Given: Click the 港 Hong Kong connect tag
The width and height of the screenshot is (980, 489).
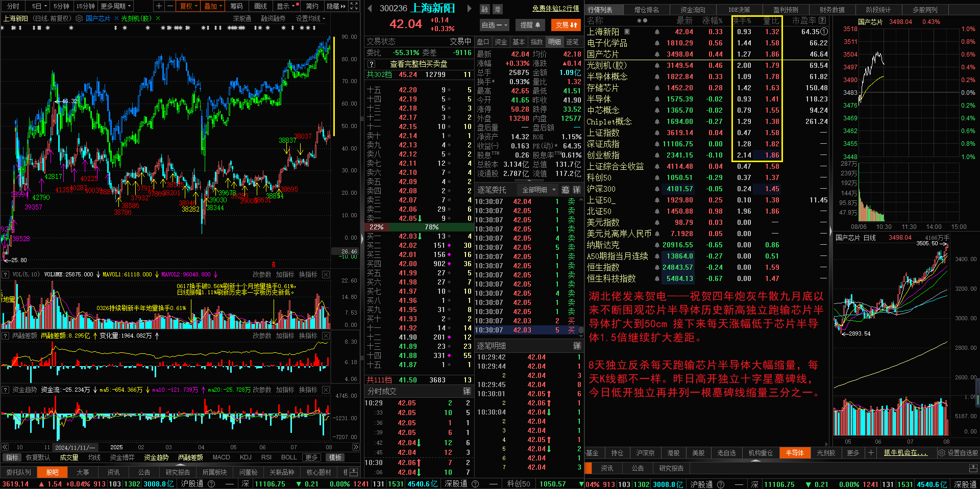Looking at the screenshot, I should (497, 9).
